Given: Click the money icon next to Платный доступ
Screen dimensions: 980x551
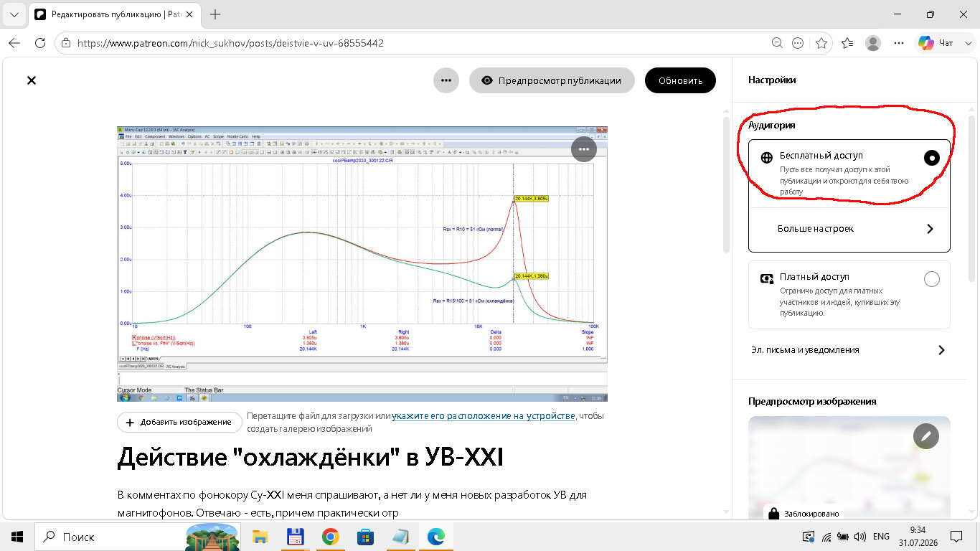Looking at the screenshot, I should [x=766, y=278].
